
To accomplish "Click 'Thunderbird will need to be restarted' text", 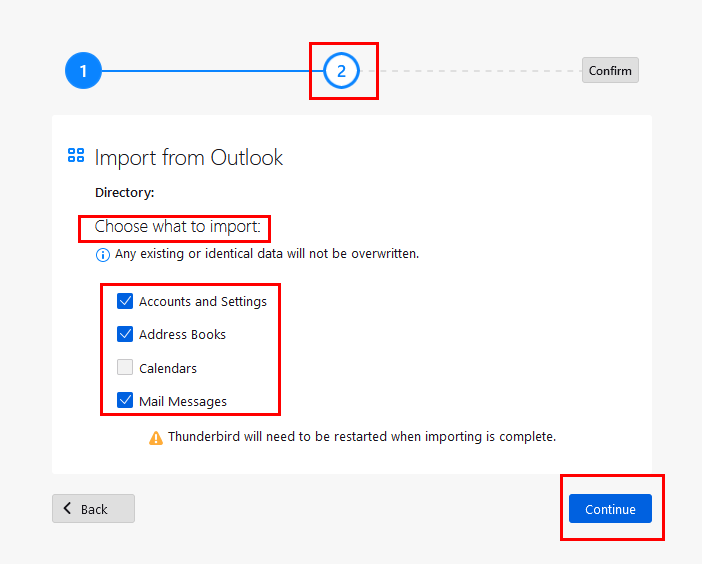I will (x=362, y=436).
